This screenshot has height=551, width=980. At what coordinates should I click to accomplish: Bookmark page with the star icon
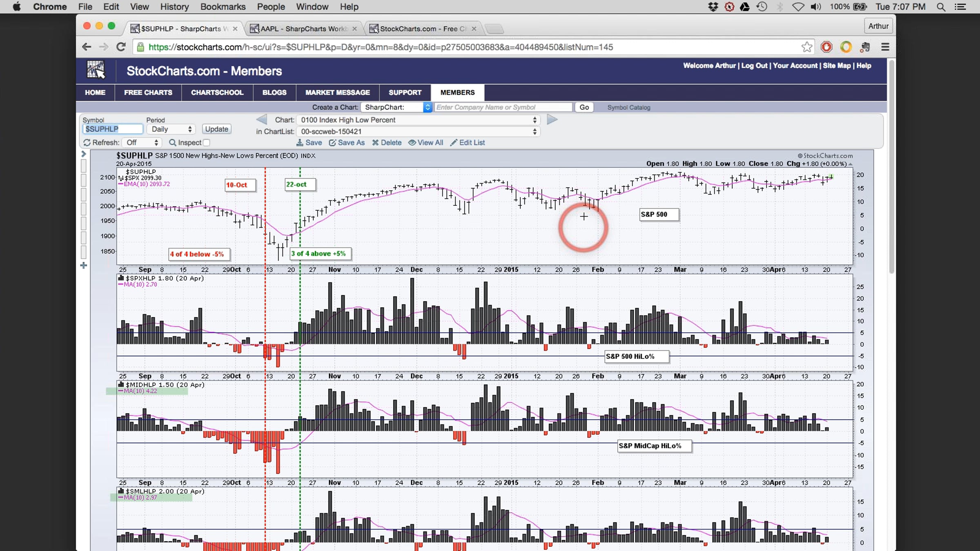[806, 47]
